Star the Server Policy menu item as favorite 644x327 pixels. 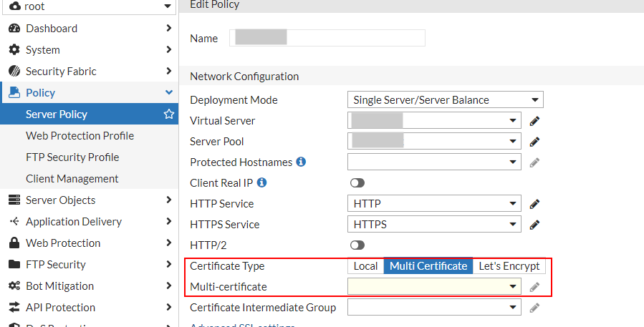click(169, 114)
